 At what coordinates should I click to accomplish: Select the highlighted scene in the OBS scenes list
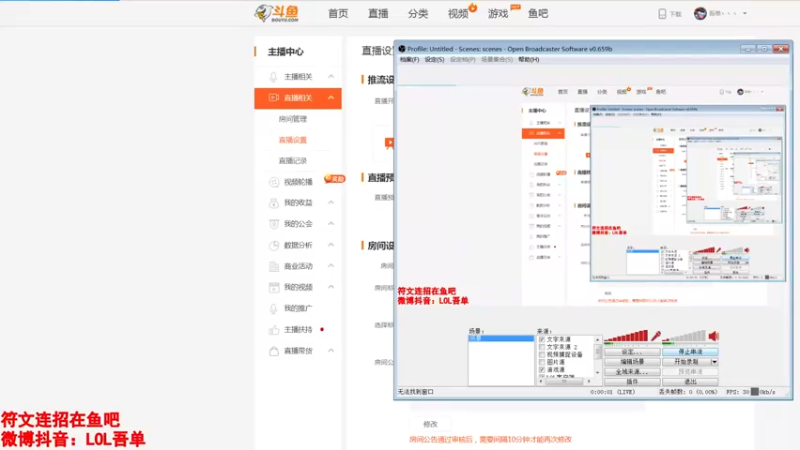tap(501, 338)
